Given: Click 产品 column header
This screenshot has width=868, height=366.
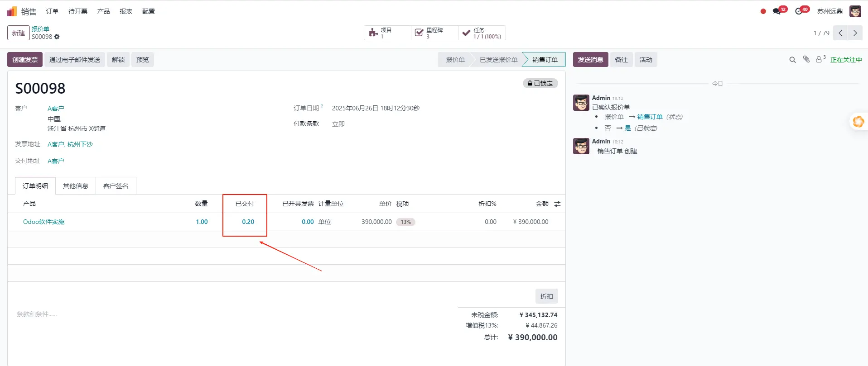Looking at the screenshot, I should [29, 204].
